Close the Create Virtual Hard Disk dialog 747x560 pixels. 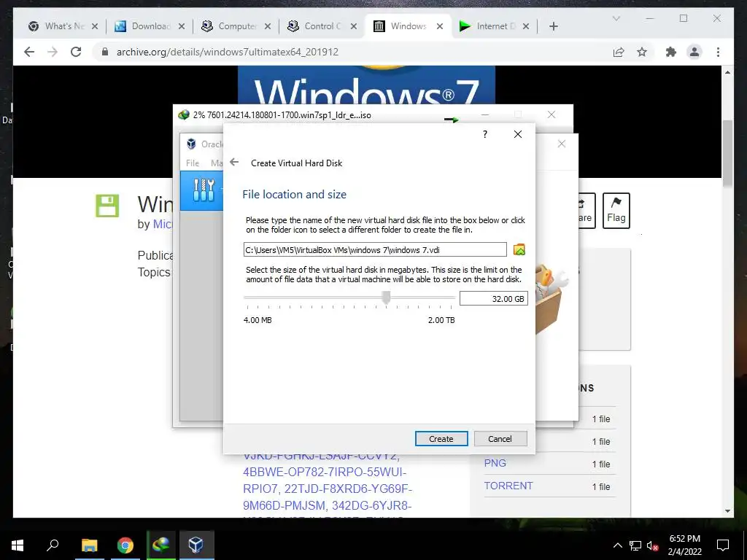tap(518, 134)
